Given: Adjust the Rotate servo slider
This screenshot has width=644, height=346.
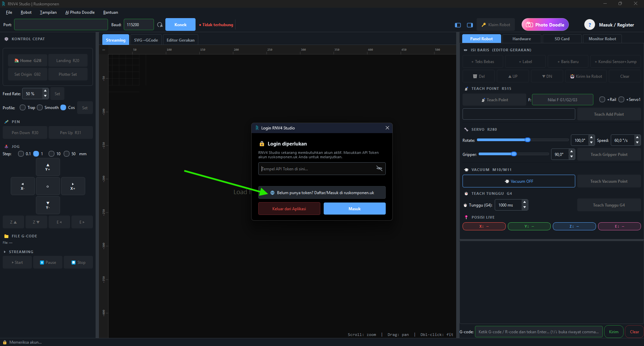Looking at the screenshot, I should pos(523,140).
